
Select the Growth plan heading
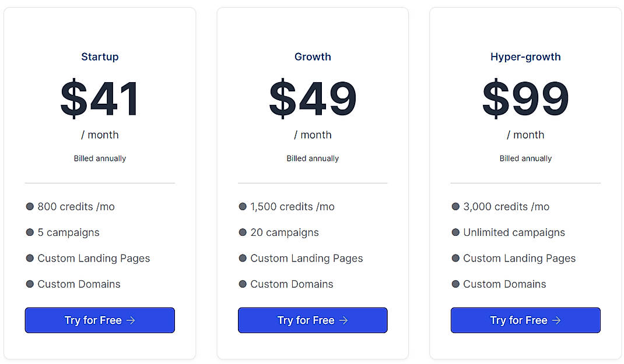313,56
